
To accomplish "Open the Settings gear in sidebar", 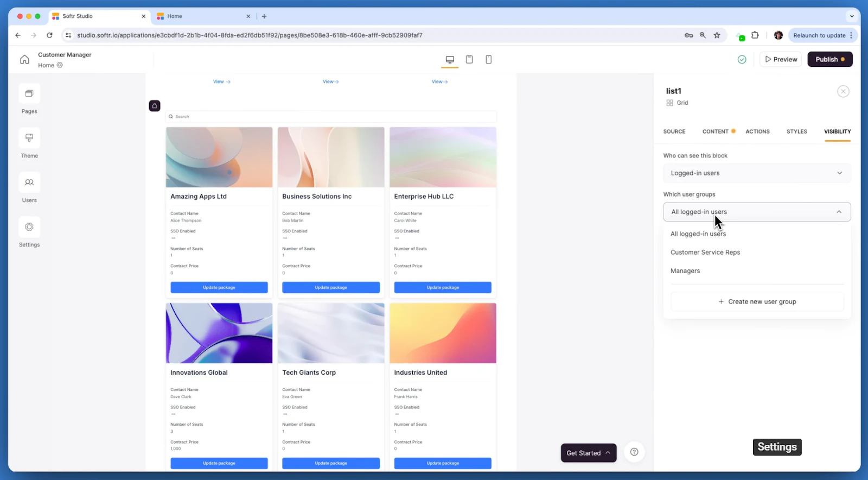I will tap(29, 228).
